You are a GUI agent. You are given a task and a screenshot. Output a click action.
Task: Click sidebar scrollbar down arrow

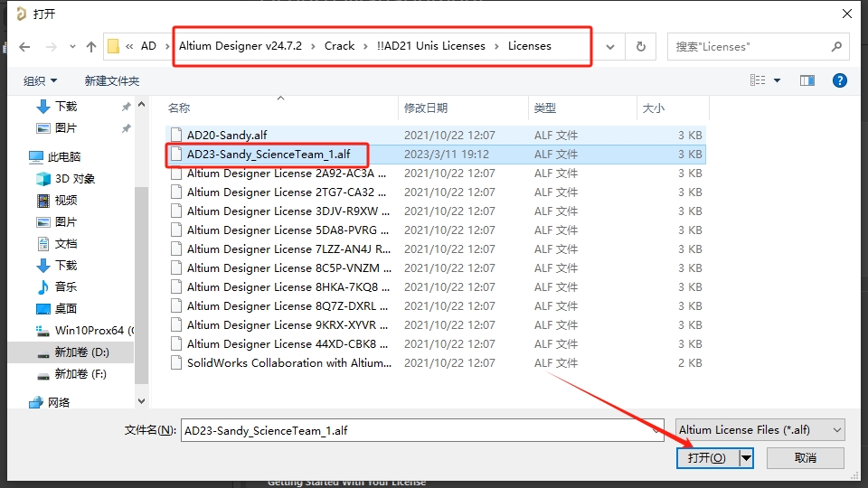pyautogui.click(x=141, y=401)
